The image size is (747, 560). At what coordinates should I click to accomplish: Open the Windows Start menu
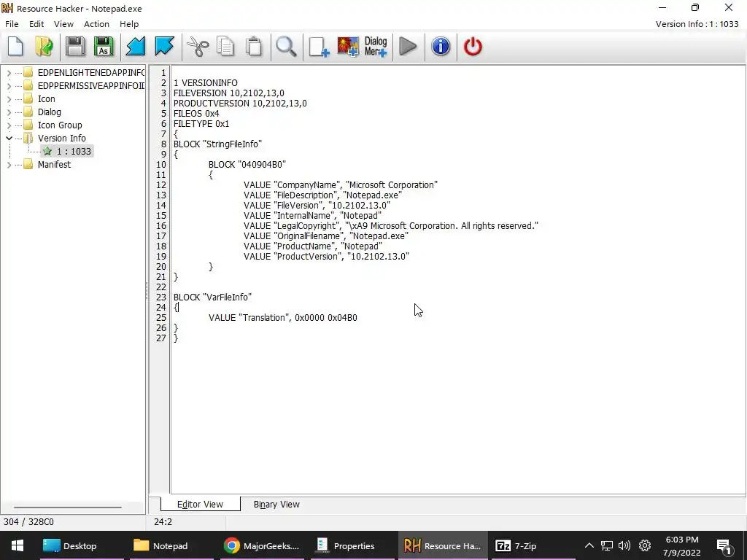pos(18,545)
